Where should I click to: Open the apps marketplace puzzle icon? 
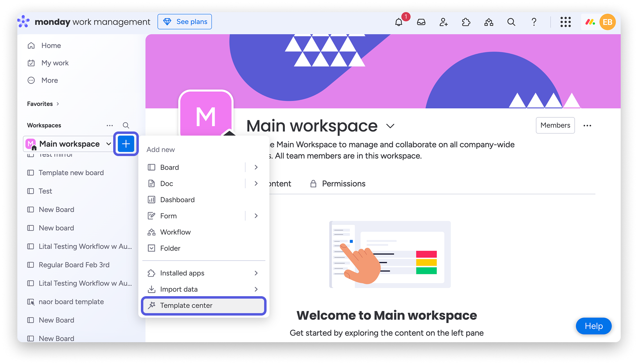(466, 22)
